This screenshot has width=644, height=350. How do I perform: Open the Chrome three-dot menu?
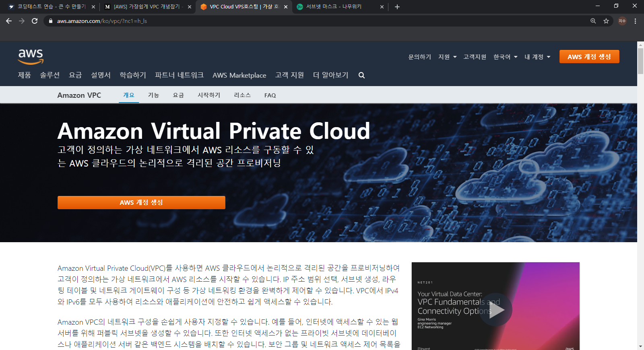pos(635,21)
